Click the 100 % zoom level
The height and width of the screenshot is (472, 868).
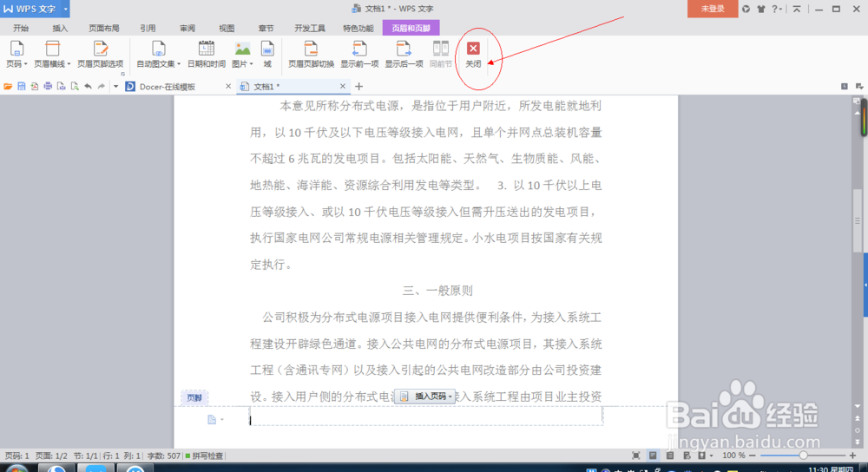(733, 456)
